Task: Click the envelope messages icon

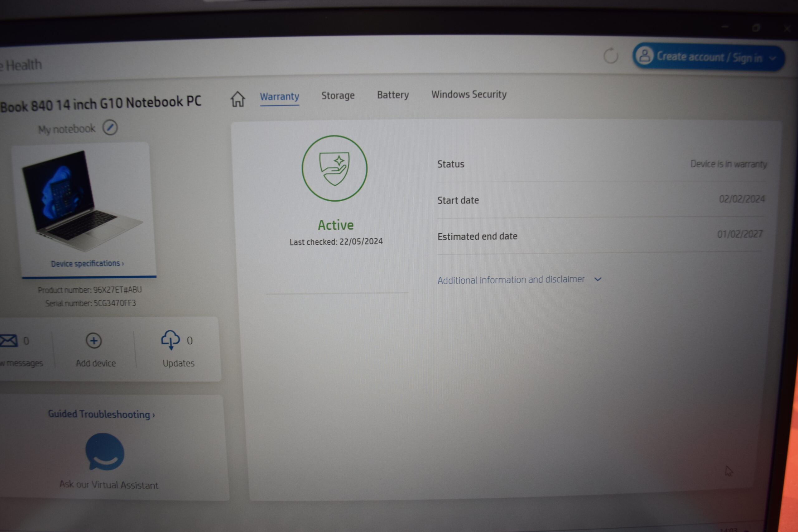Action: pos(9,341)
